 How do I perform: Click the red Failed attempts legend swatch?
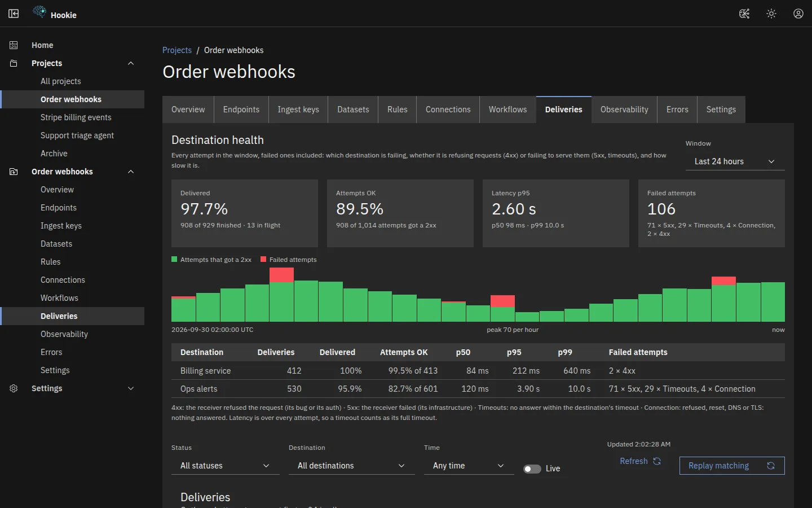(x=263, y=259)
